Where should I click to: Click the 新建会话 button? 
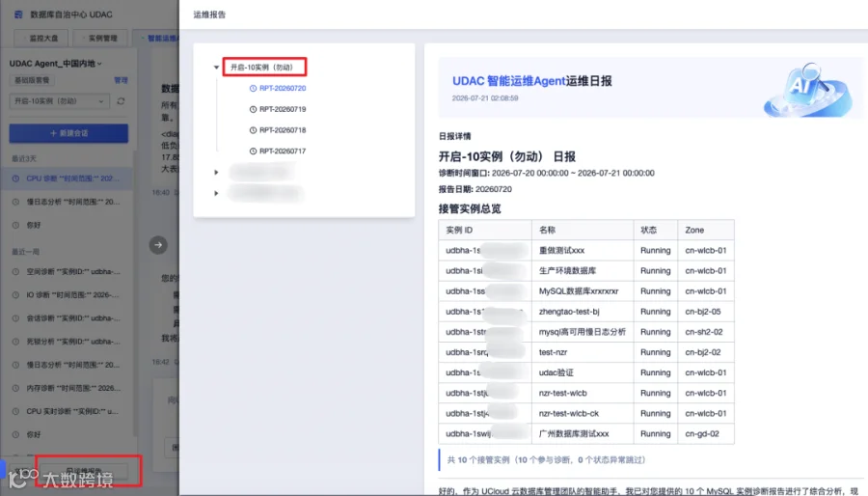68,133
